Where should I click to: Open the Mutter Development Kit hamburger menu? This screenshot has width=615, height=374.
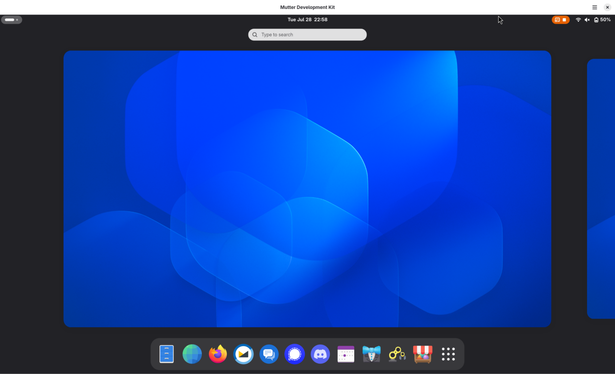coord(595,7)
